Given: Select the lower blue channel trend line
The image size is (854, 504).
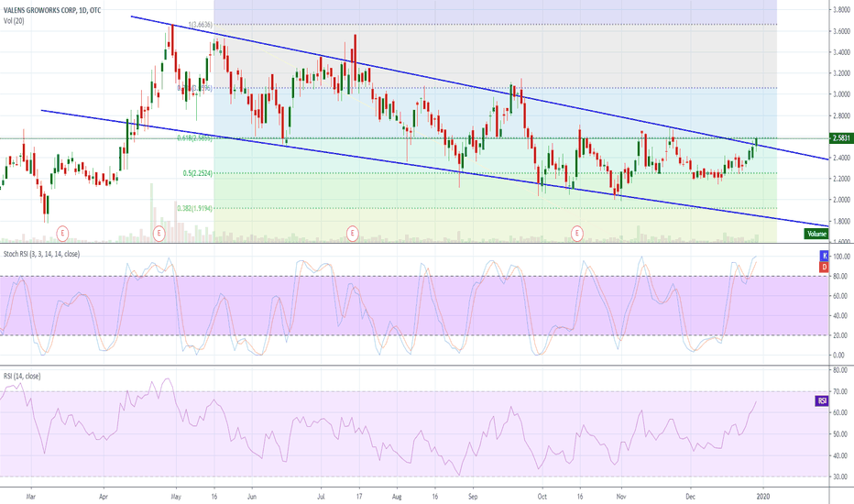Looking at the screenshot, I should click(x=434, y=168).
